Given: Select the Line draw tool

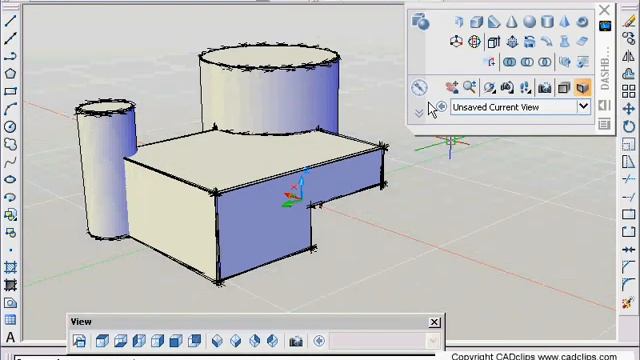Looking at the screenshot, I should tap(10, 20).
